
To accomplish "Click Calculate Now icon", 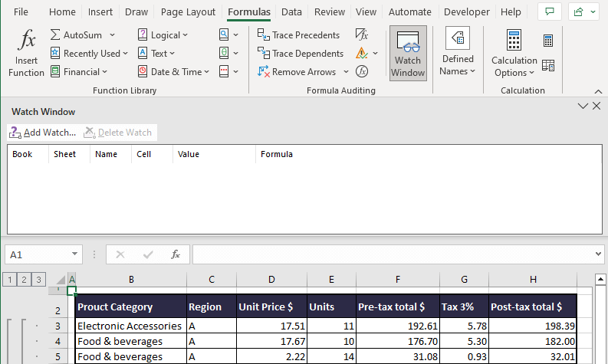I will 548,41.
